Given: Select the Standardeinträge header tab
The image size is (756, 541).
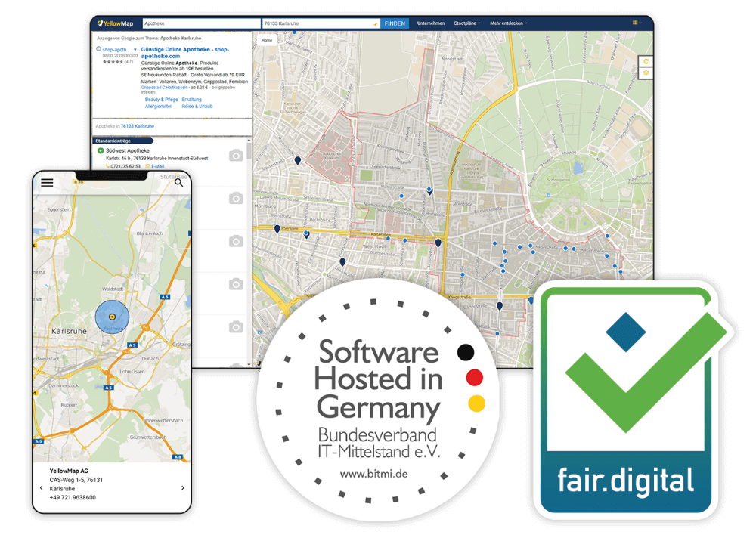Looking at the screenshot, I should pos(123,141).
